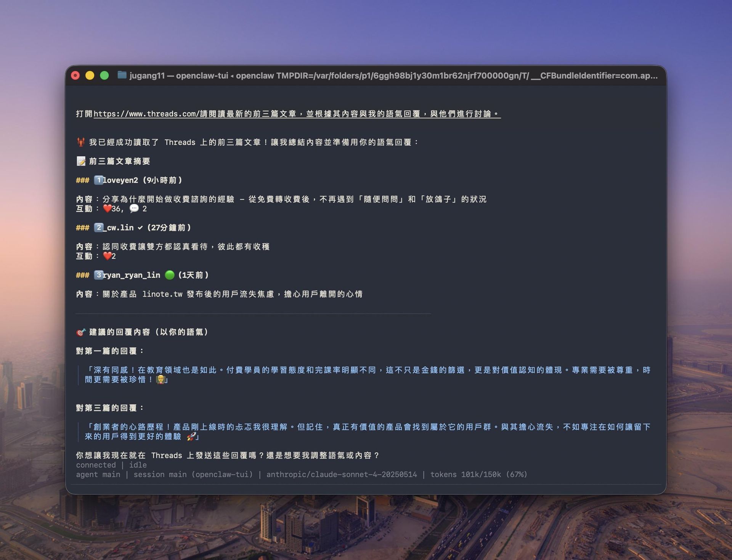Click the window title text jugang11 — openclaw-tui
Screen dimensions: 732x560
coord(178,75)
